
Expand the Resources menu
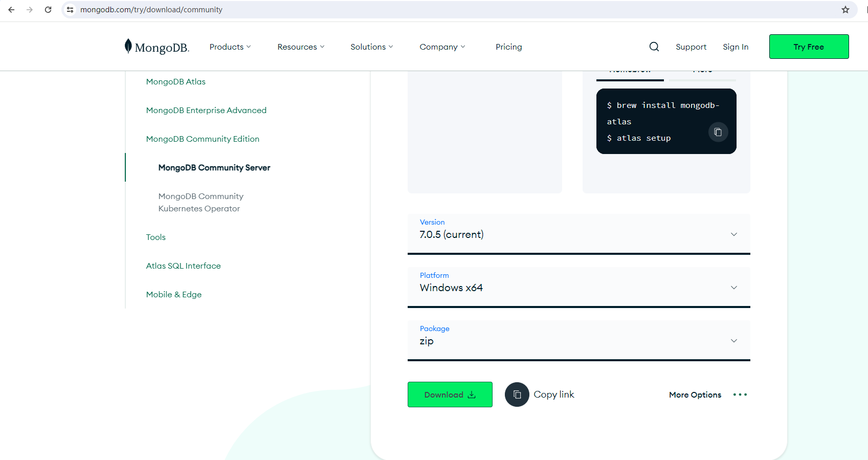301,47
